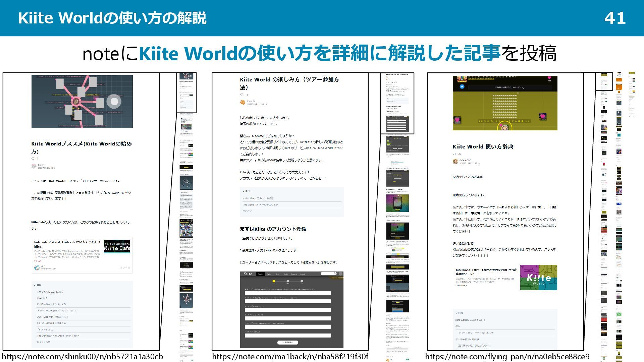
Task: Open author avatar under Kiite Worldノススメ title
Action: point(34,166)
